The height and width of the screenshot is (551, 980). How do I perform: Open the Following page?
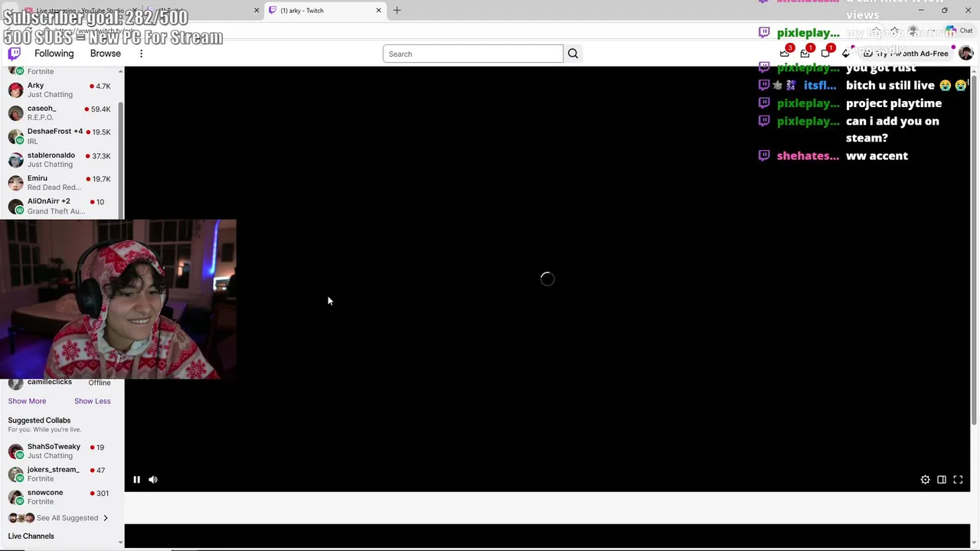(54, 54)
